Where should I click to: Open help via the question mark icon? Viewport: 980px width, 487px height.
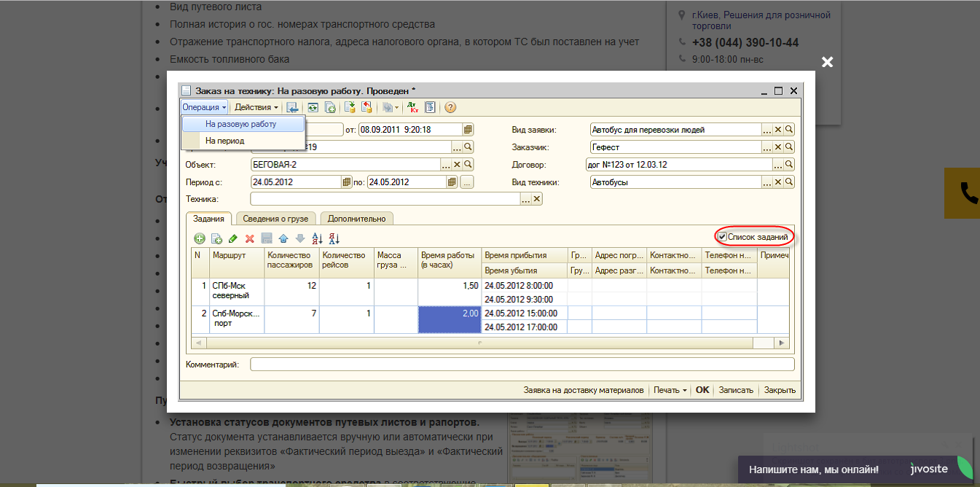click(450, 107)
